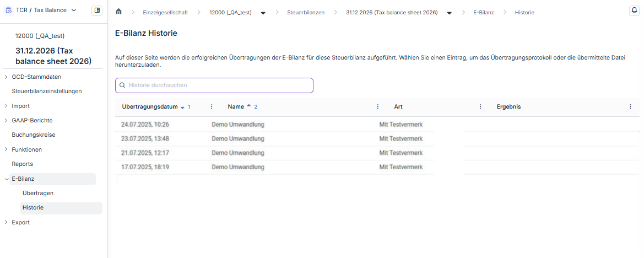Go to home via house icon

(118, 12)
